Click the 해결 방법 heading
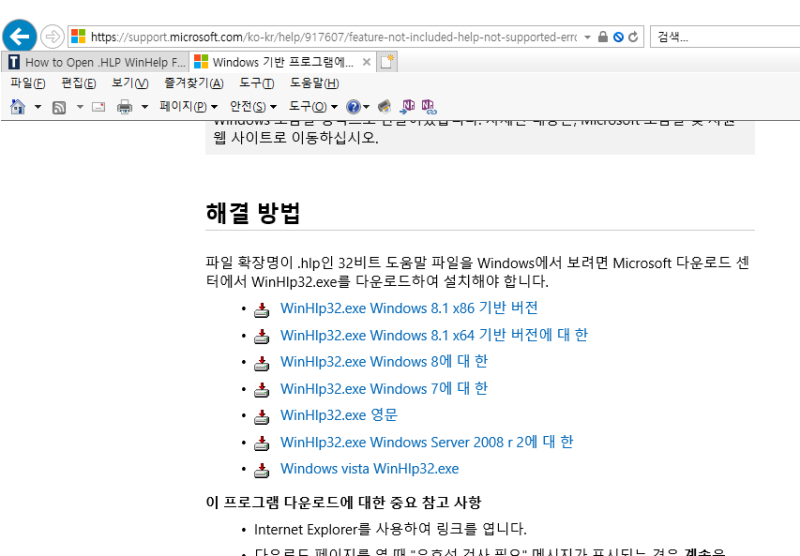The height and width of the screenshot is (556, 800). [x=253, y=213]
